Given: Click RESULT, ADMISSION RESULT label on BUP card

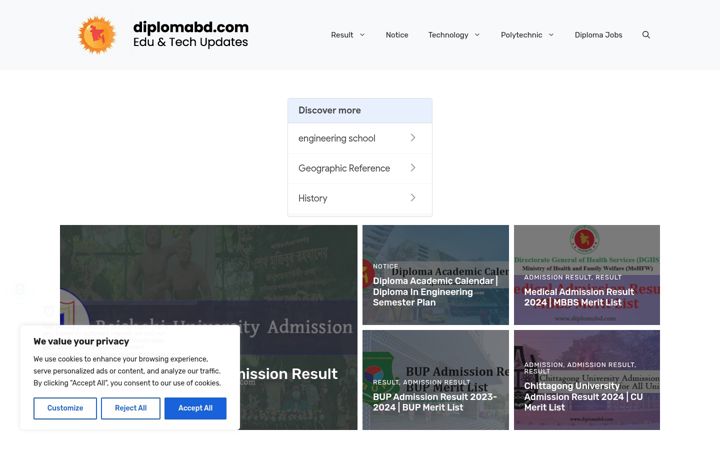Looking at the screenshot, I should click(x=421, y=382).
